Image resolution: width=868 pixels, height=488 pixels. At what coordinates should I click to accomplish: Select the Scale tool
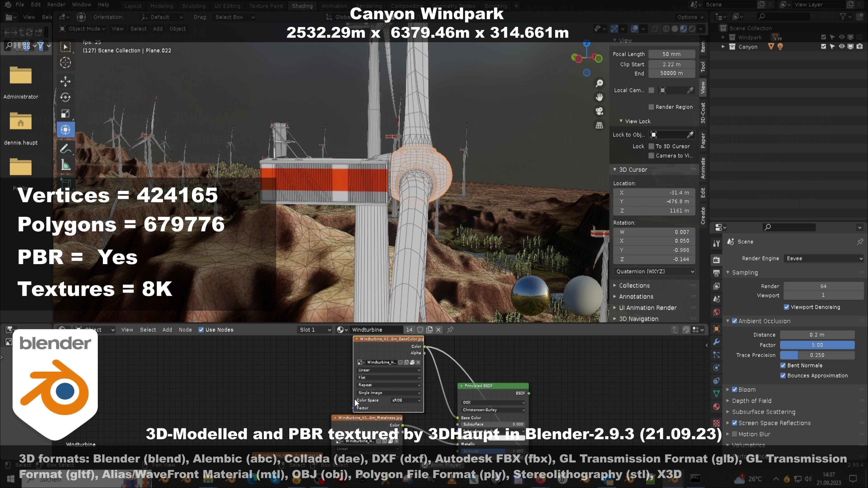(65, 113)
